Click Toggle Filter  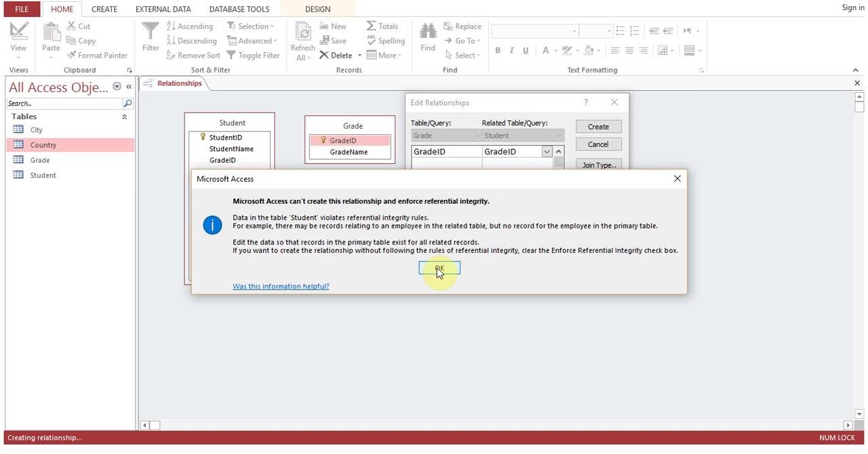point(253,56)
